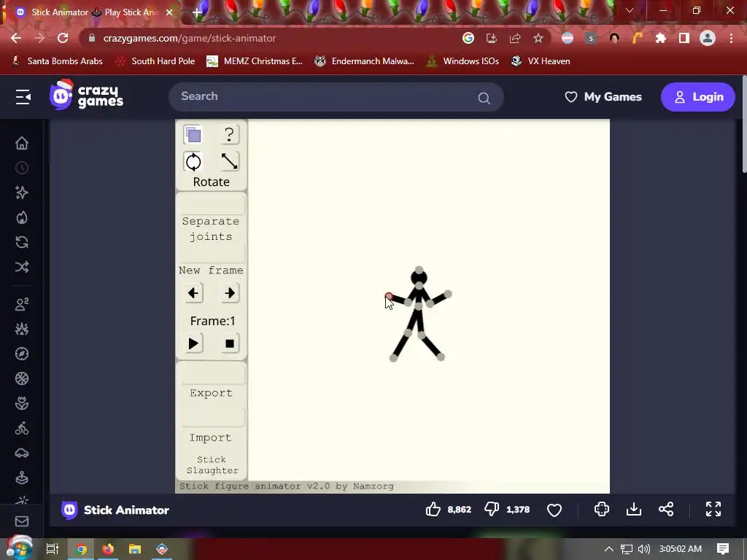Open the Windows ISOs bookmark
Screen dimensions: 747x560
point(462,61)
